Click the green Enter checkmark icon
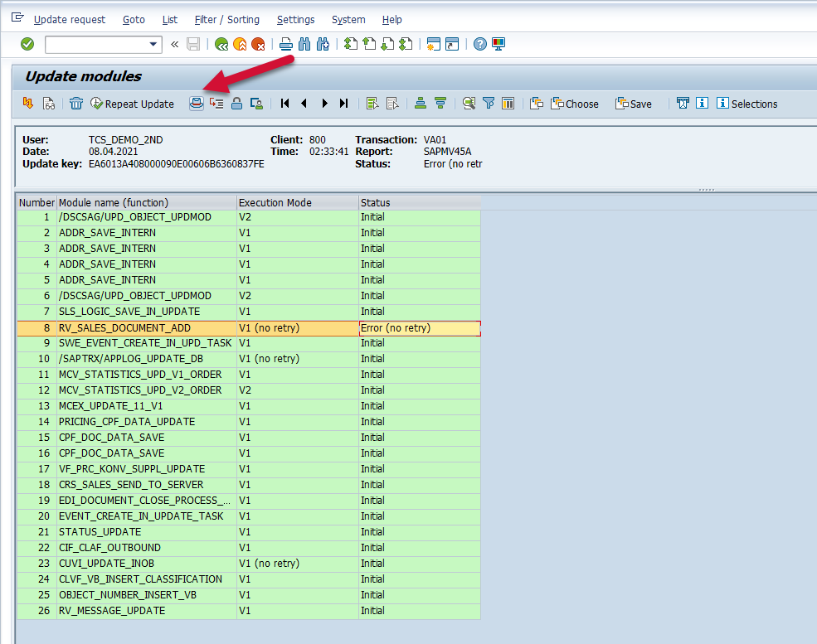The width and height of the screenshot is (817, 644). [x=27, y=44]
